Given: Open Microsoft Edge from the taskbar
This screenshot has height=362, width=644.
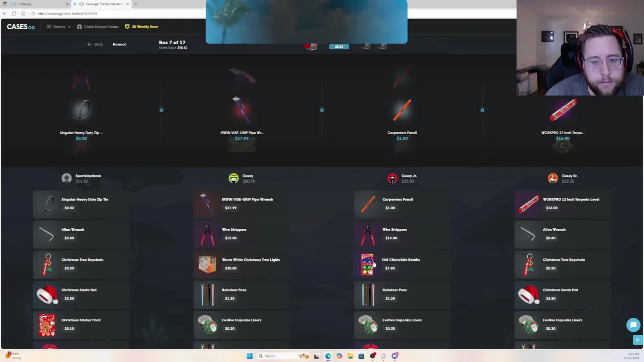Looking at the screenshot, I should [x=328, y=356].
